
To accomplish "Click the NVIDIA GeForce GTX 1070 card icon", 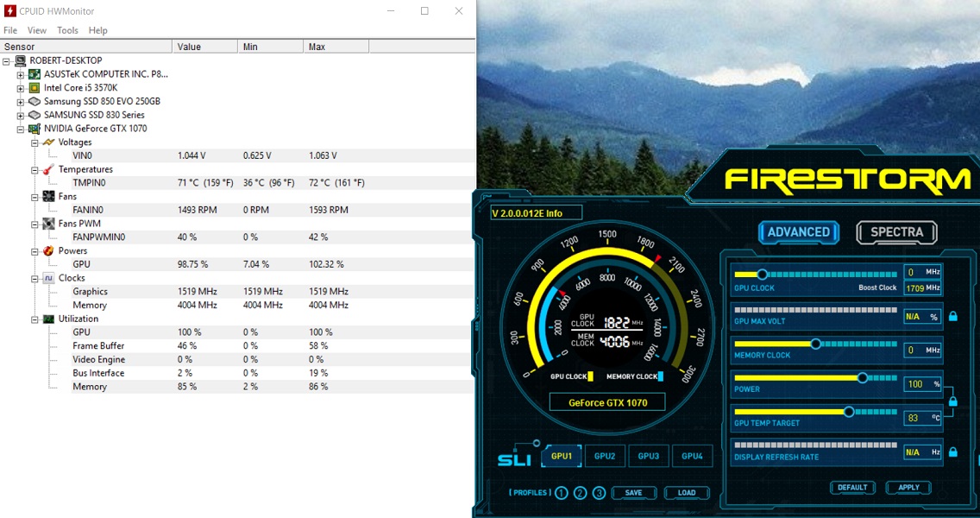I will [x=35, y=129].
